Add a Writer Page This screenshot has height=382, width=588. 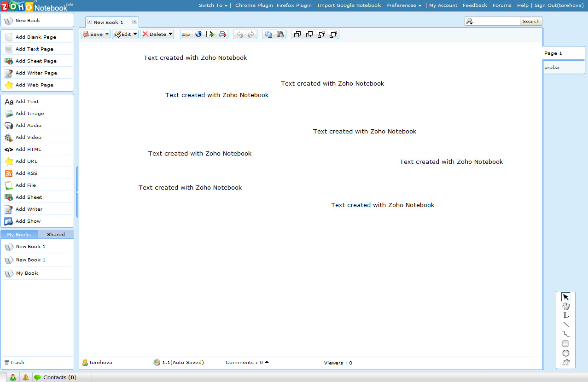[37, 73]
